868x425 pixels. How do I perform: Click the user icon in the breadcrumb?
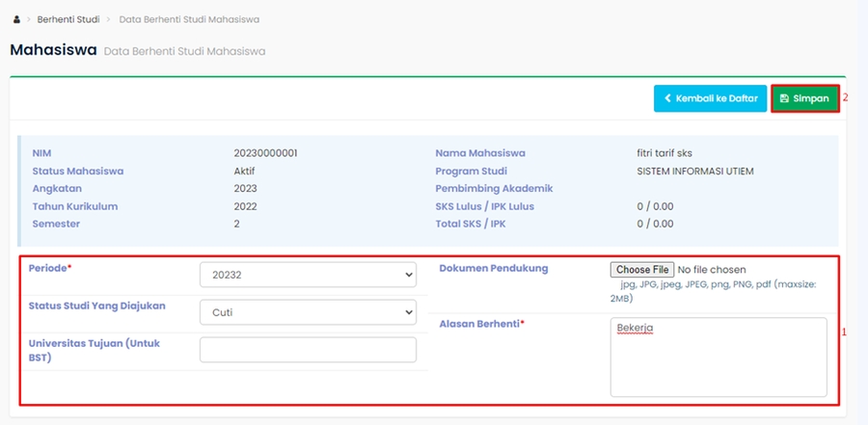[17, 19]
